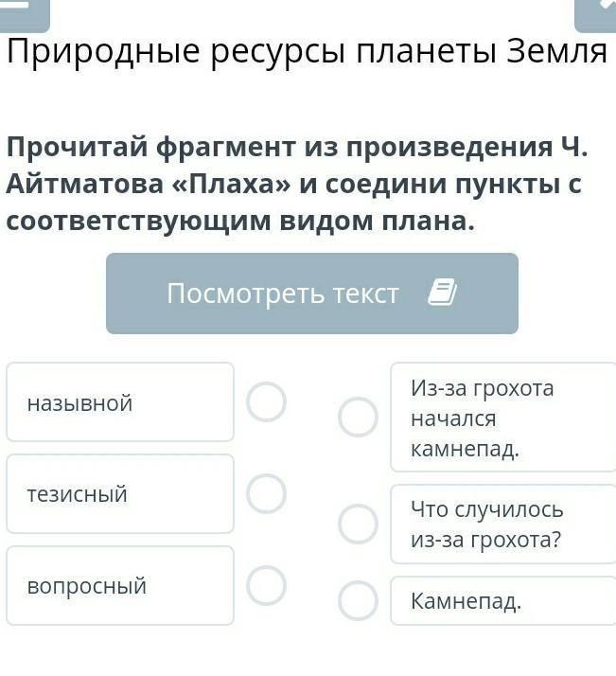616x676 pixels.
Task: Click the book icon on the text button
Action: click(x=442, y=294)
